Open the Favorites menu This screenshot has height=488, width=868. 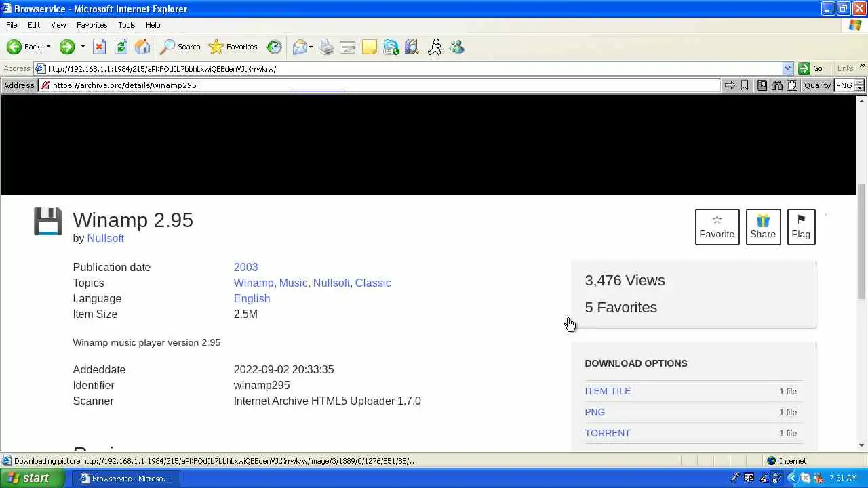tap(92, 25)
